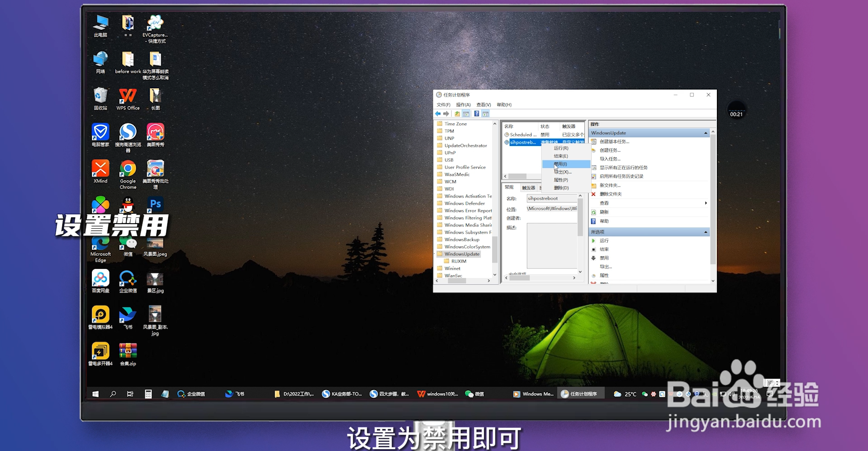This screenshot has width=868, height=451.
Task: Choose 禁用(I) in the context menu
Action: [566, 164]
